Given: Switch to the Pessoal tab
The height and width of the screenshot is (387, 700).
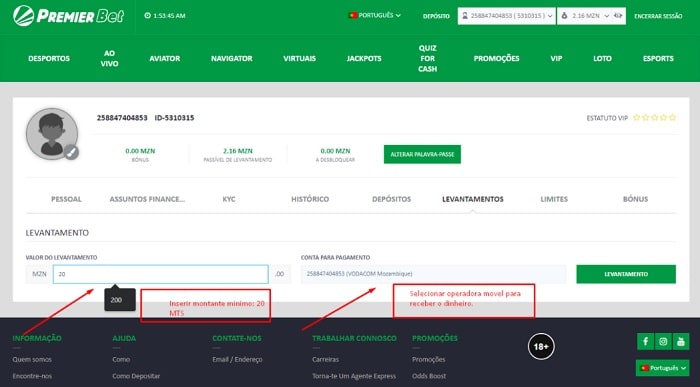Looking at the screenshot, I should [x=66, y=199].
